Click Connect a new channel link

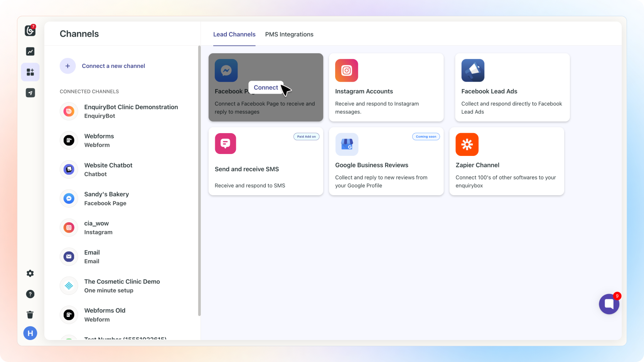pos(113,66)
